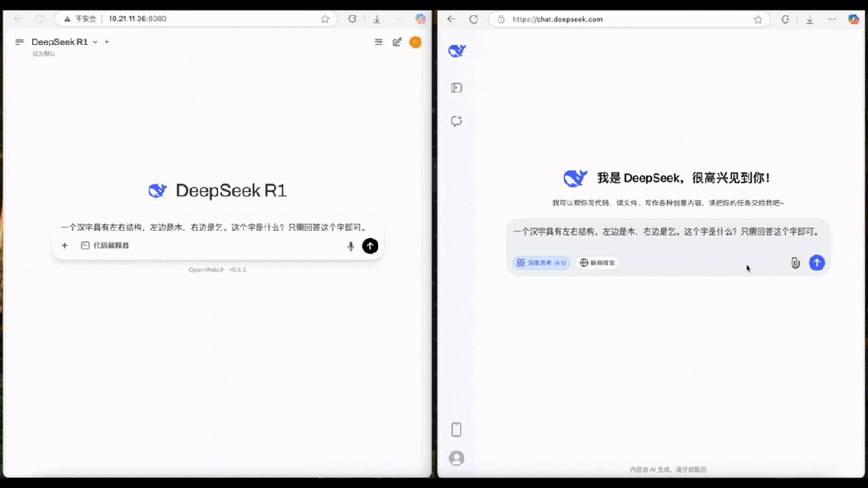Open extensions puzzle icon in left browser
This screenshot has width=868, height=488.
click(x=352, y=18)
